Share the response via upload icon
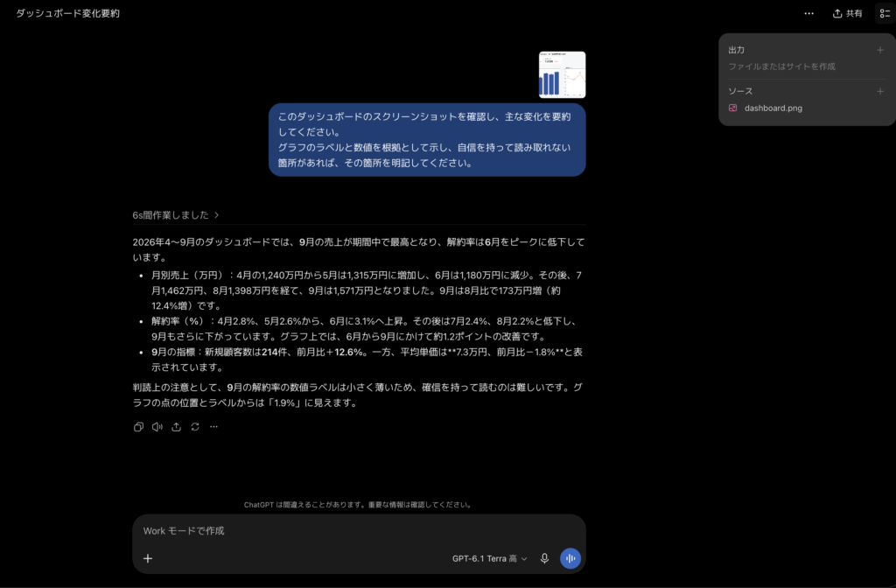The height and width of the screenshot is (588, 896). (176, 427)
